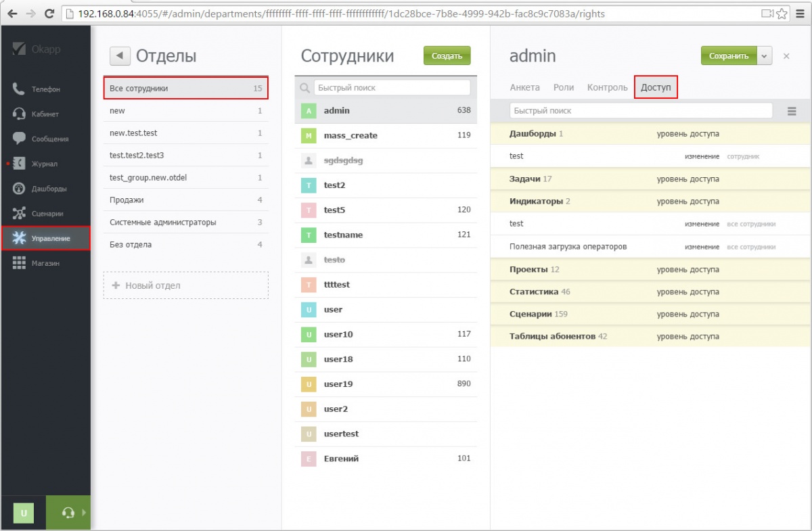Expand the Проекты access group

(528, 269)
